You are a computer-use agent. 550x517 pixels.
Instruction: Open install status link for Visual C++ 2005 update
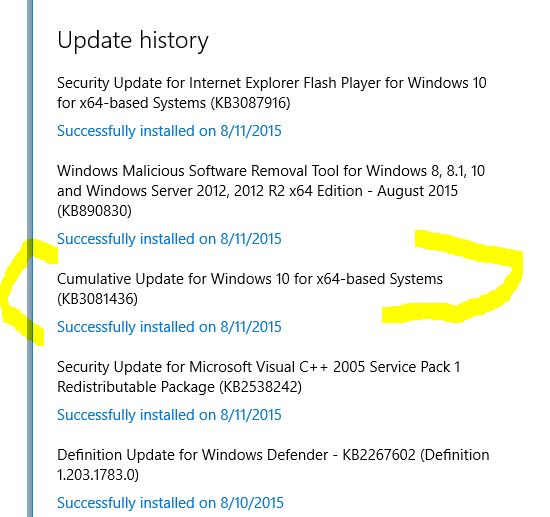coord(169,415)
